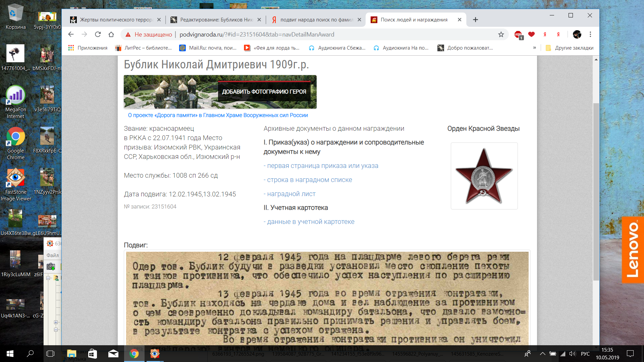Open the Adblock Plus extension icon
Screen dimensions: 644x362
pos(518,34)
